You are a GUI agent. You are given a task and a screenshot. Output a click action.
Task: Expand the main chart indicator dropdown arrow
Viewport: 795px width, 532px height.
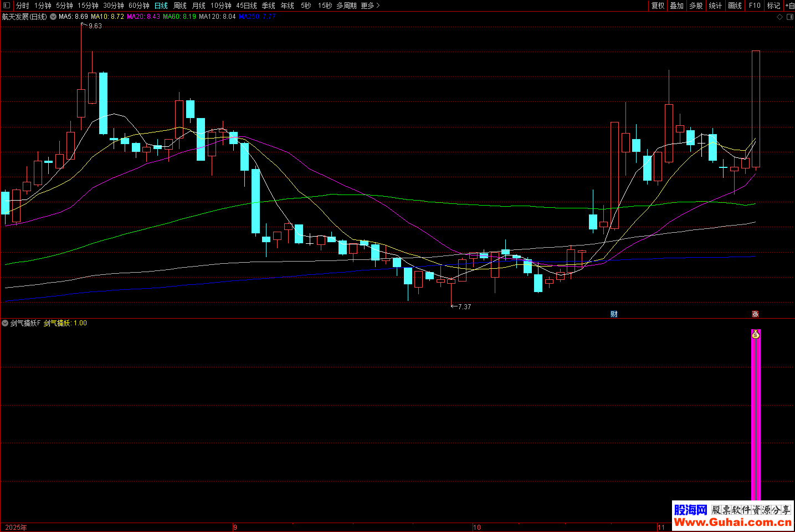[53, 17]
